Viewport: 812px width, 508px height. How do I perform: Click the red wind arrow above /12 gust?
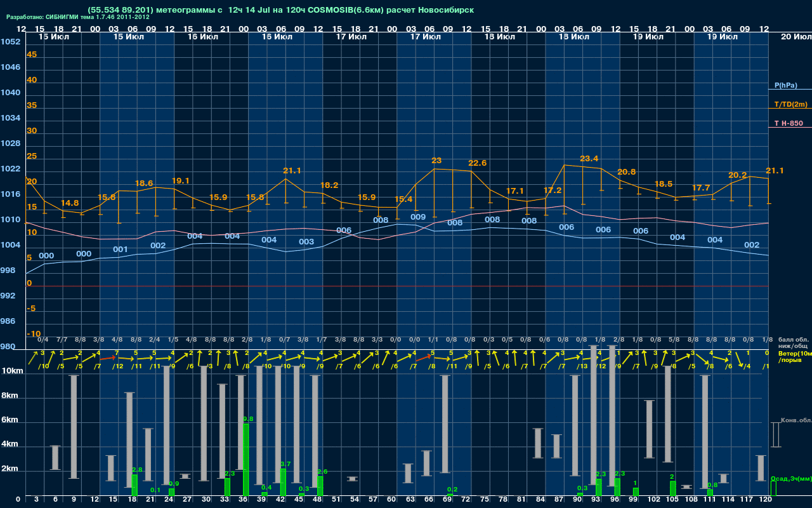coord(109,358)
